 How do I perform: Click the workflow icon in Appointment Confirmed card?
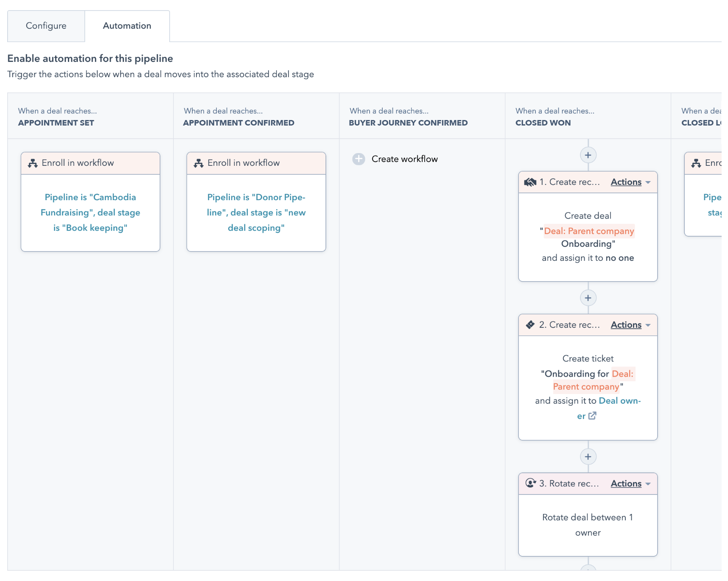pos(199,163)
